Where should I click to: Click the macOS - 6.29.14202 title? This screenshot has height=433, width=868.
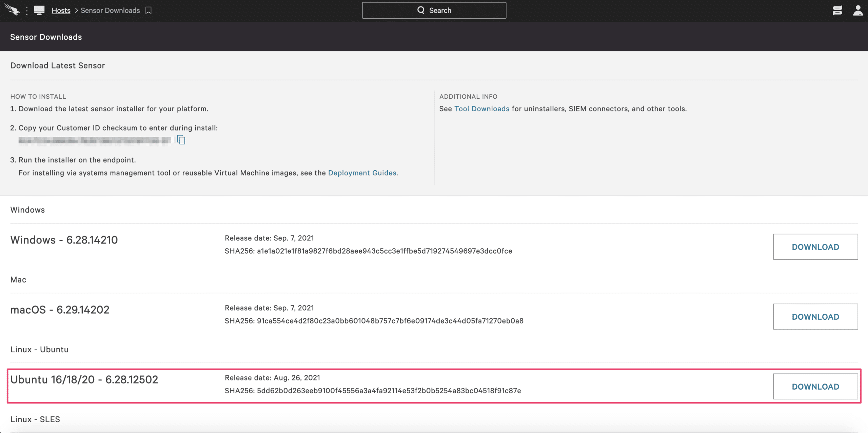pyautogui.click(x=60, y=310)
